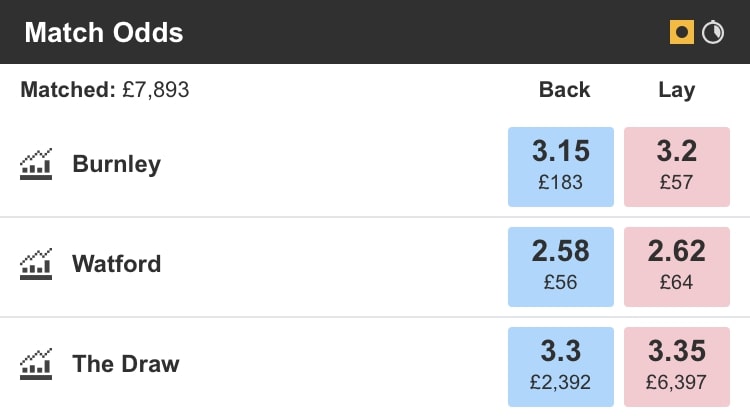
Task: Click the £6,397 lay stake on The Draw
Action: click(677, 382)
